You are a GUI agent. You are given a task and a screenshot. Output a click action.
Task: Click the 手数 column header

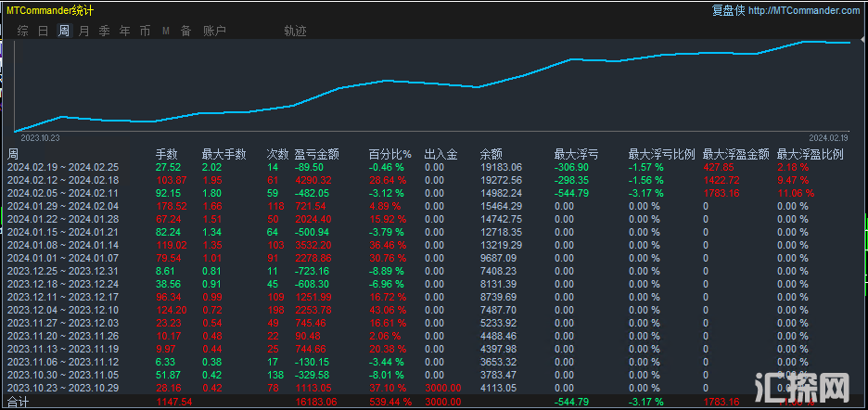[x=166, y=154]
